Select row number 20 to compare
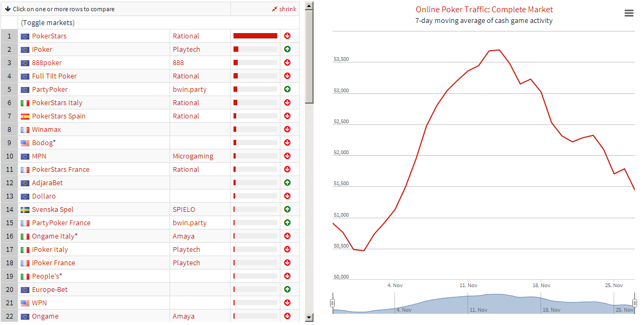 click(9, 289)
